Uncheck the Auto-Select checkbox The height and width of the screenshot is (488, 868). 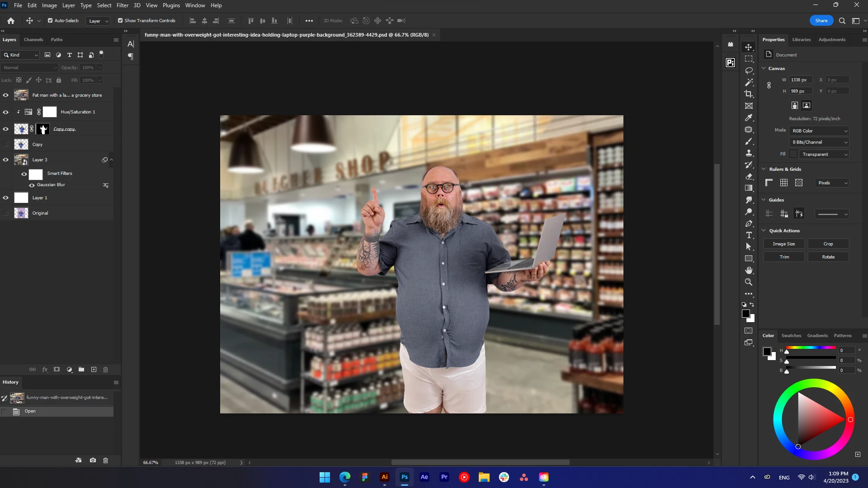pos(50,20)
